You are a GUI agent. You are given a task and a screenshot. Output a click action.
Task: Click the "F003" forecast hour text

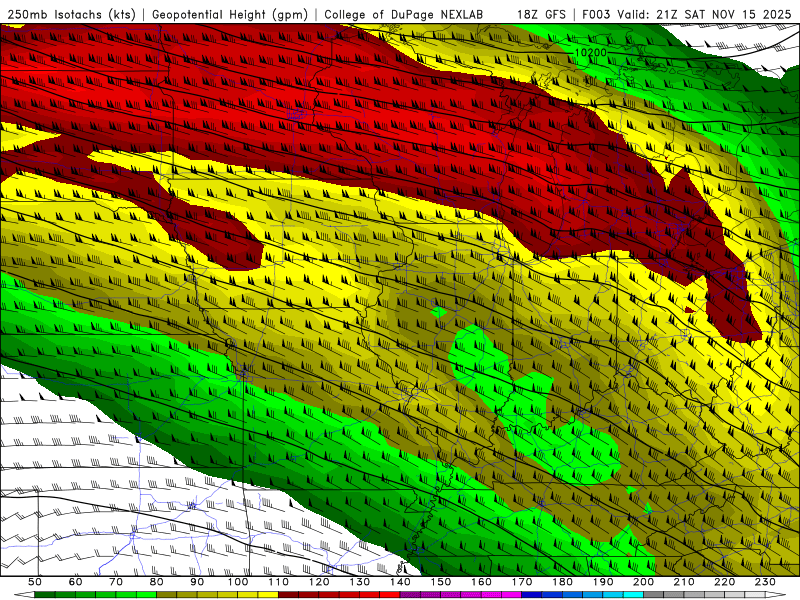(x=596, y=14)
